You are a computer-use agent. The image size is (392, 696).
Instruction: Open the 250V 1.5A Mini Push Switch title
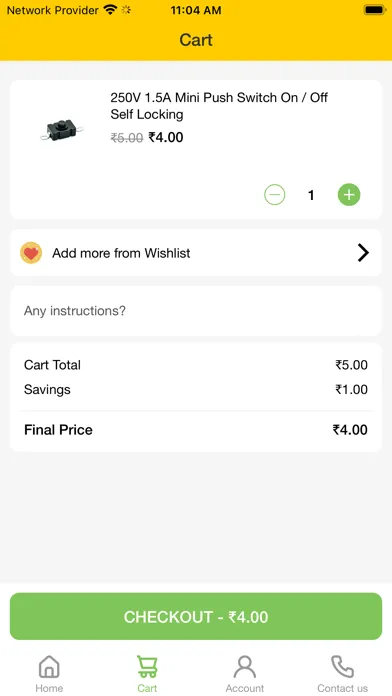coord(219,106)
